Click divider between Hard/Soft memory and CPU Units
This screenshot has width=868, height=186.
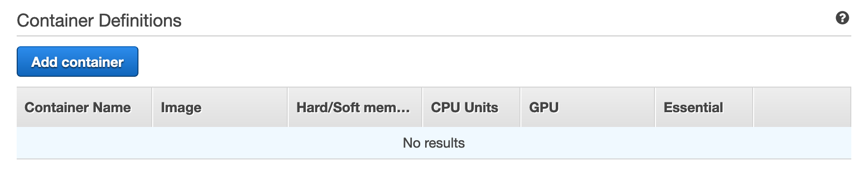point(422,107)
